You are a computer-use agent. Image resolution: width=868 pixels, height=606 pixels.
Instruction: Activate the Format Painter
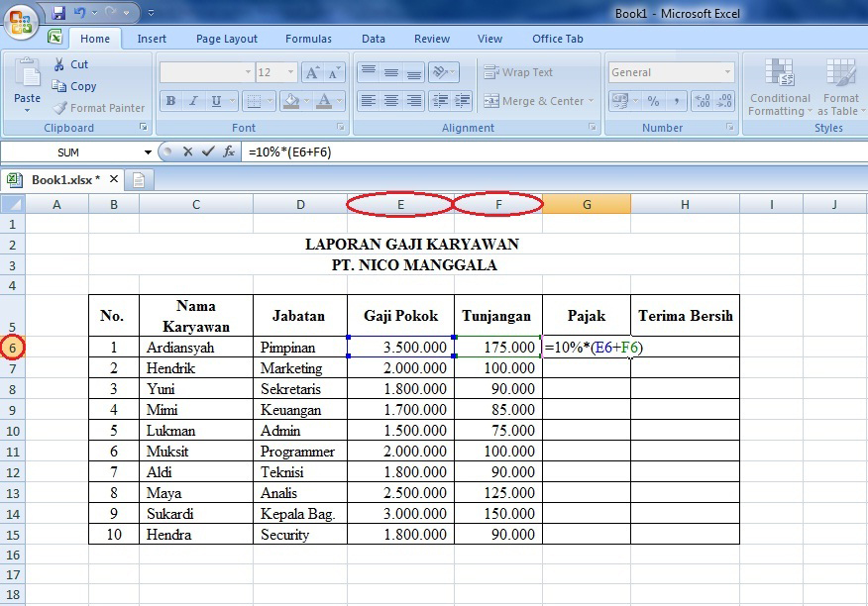click(x=98, y=108)
